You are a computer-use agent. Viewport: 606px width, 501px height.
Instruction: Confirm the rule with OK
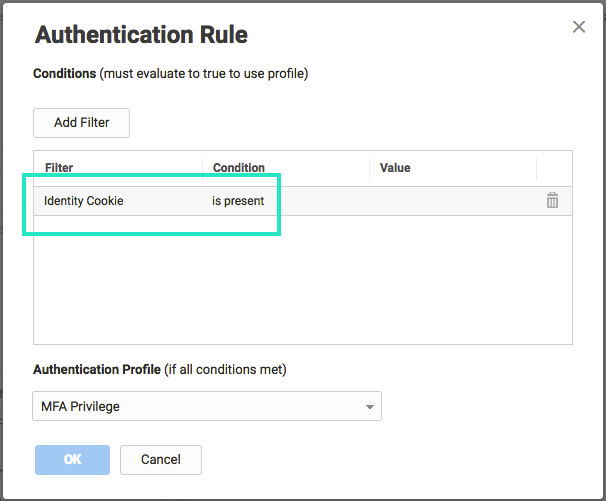click(x=72, y=460)
